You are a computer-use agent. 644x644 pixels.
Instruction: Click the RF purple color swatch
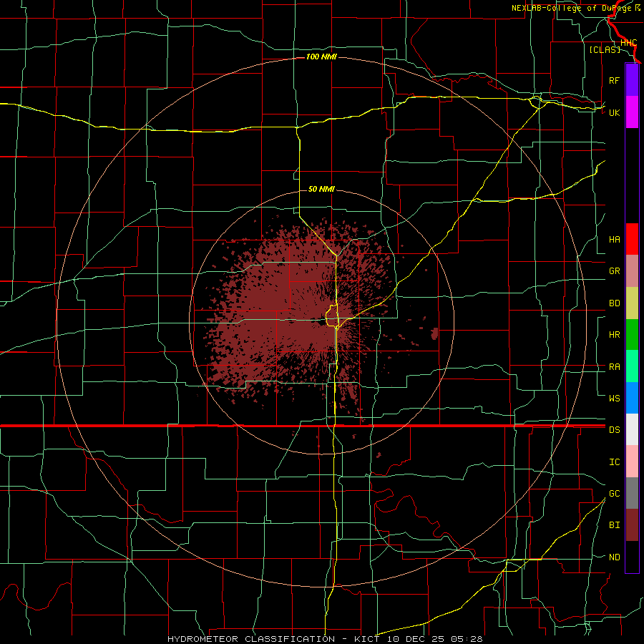632,80
